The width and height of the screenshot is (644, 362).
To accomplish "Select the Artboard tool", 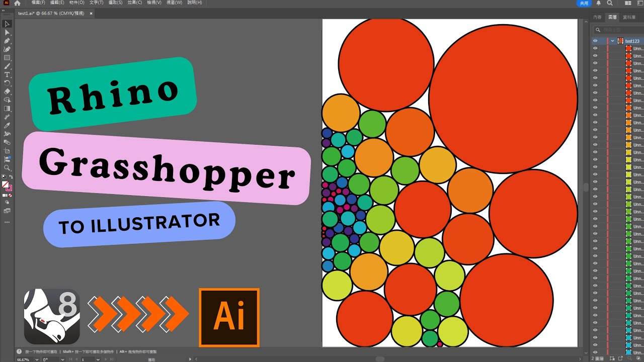I will tap(7, 151).
